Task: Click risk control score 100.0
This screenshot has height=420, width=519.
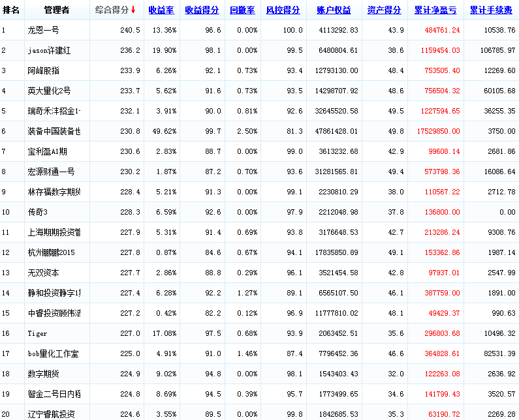Action: 292,30
